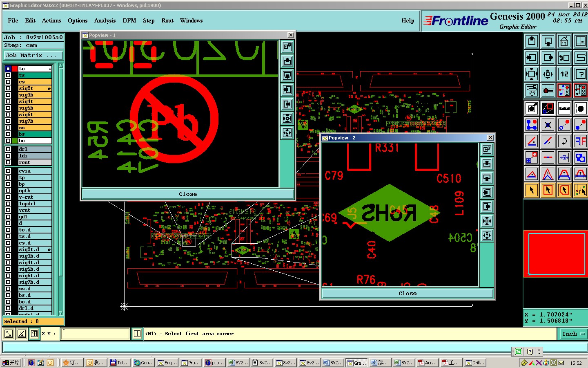Screen dimensions: 588x368
Task: Toggle display checkbox for layer cvia
Action: tap(8, 171)
